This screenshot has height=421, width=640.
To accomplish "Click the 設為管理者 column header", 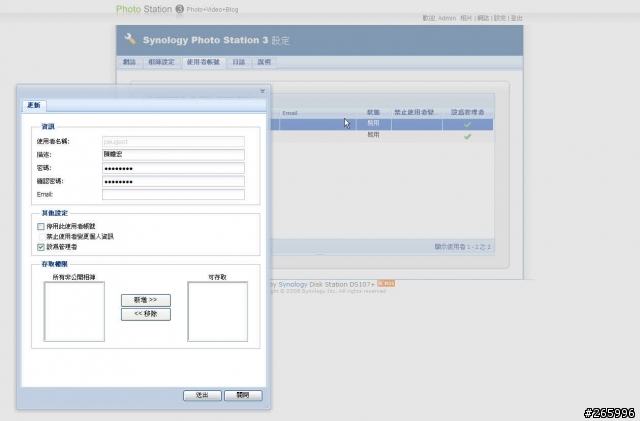I will pos(468,112).
